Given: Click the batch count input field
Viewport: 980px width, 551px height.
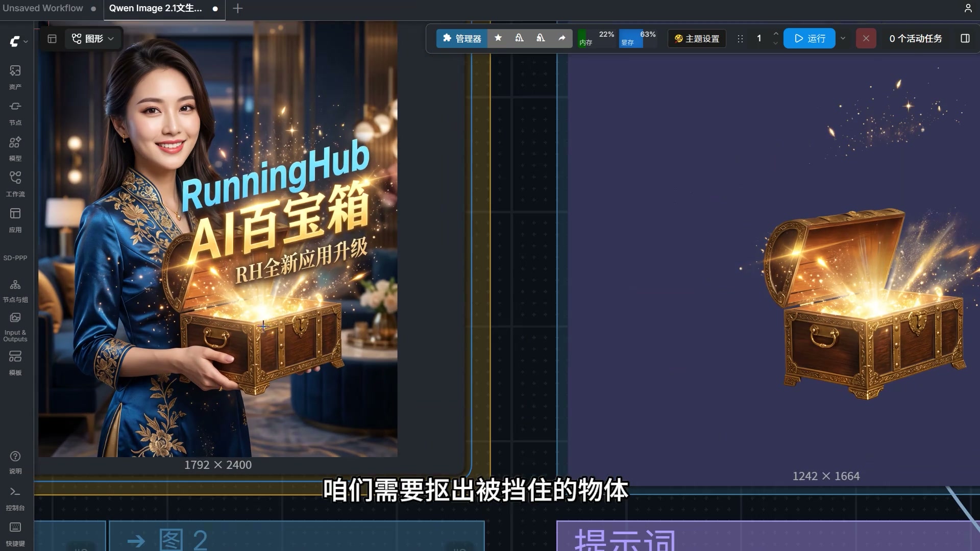Looking at the screenshot, I should pyautogui.click(x=759, y=38).
